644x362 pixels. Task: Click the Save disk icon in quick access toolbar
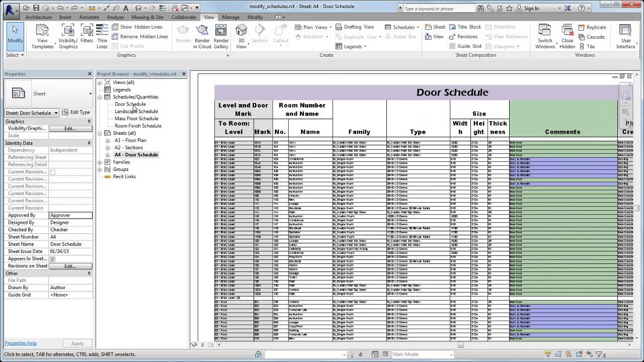click(x=36, y=8)
